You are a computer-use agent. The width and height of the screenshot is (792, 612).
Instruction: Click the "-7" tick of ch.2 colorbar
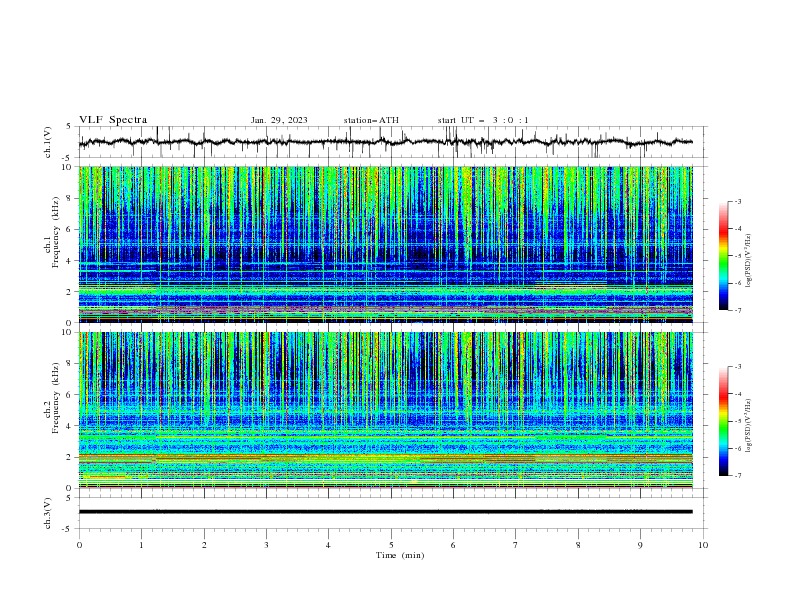(737, 476)
